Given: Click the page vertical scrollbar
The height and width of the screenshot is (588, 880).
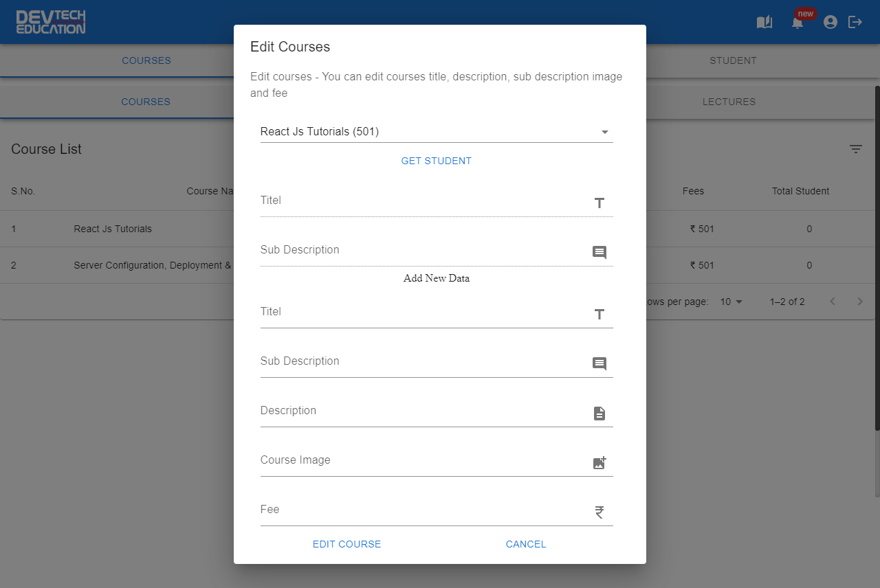Looking at the screenshot, I should (877, 258).
